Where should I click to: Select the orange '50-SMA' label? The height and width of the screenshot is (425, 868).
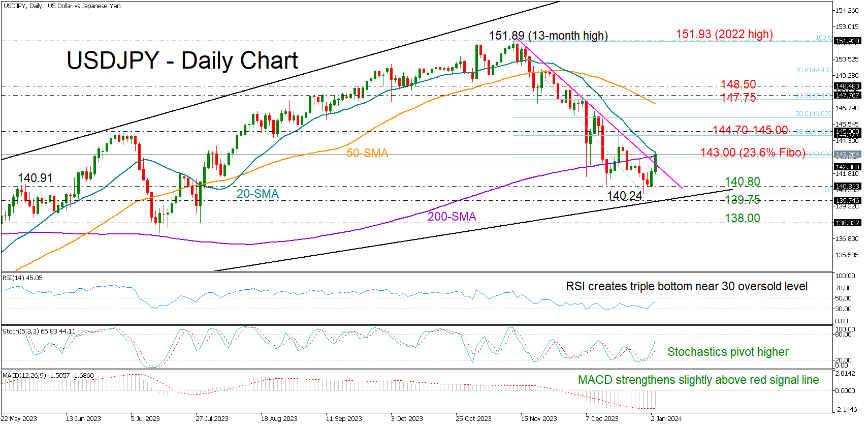click(x=367, y=153)
